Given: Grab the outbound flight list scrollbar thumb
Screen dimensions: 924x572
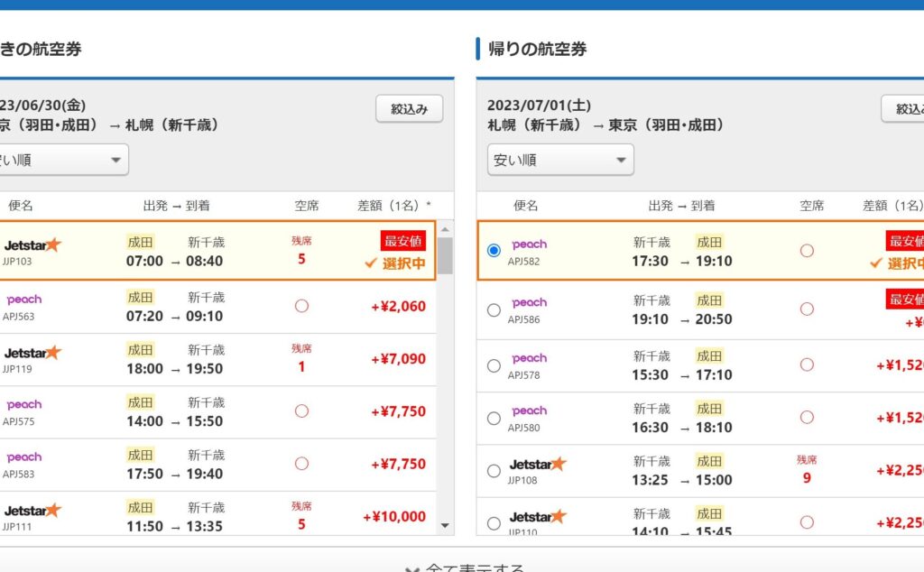Looking at the screenshot, I should pyautogui.click(x=445, y=255).
